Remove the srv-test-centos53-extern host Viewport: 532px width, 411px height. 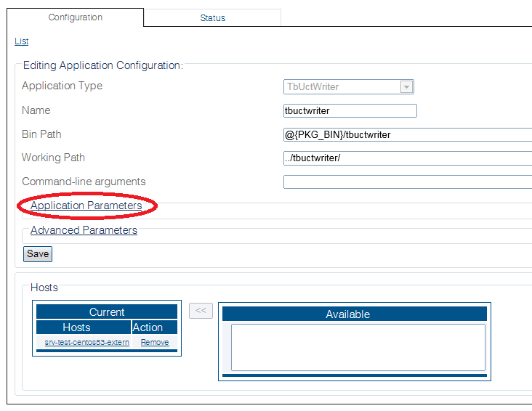point(154,342)
